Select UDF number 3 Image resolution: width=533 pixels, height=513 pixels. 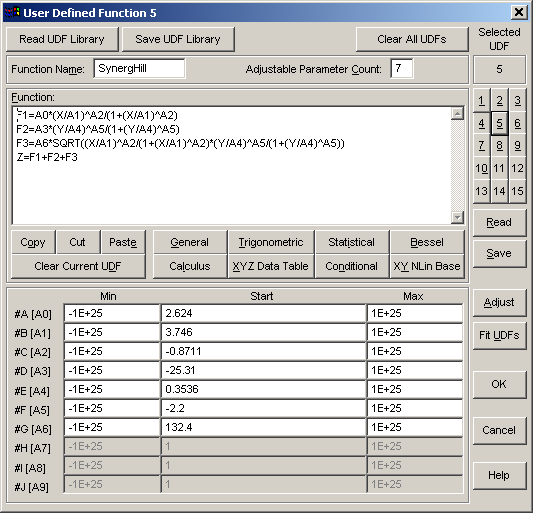[517, 101]
